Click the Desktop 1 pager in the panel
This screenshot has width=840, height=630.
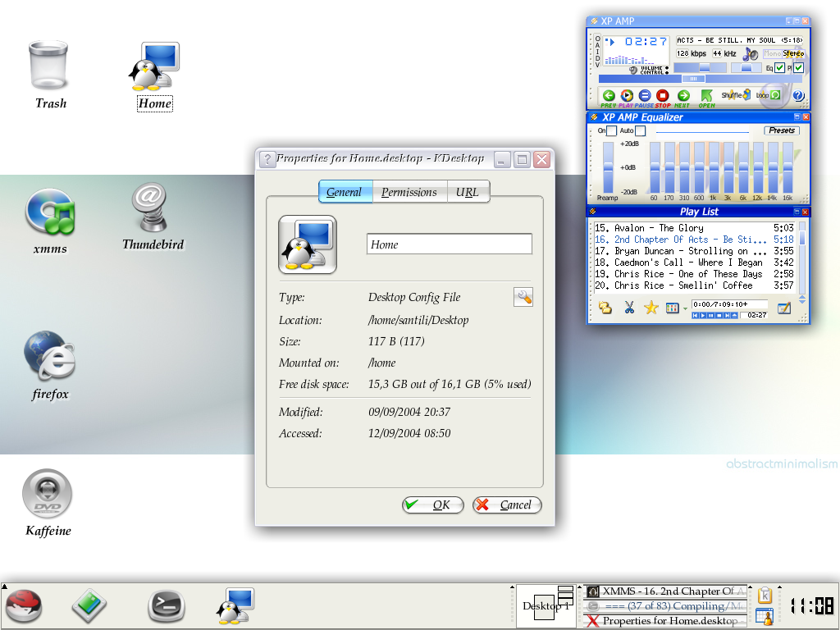[546, 606]
